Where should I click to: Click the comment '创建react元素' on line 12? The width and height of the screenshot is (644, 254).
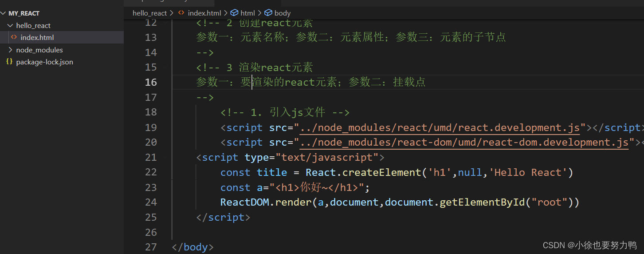coord(276,23)
